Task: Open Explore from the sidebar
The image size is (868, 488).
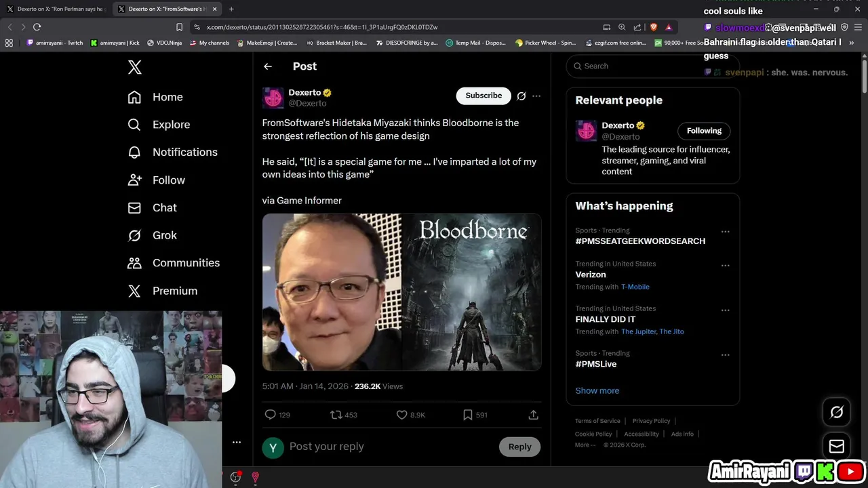Action: [x=159, y=125]
